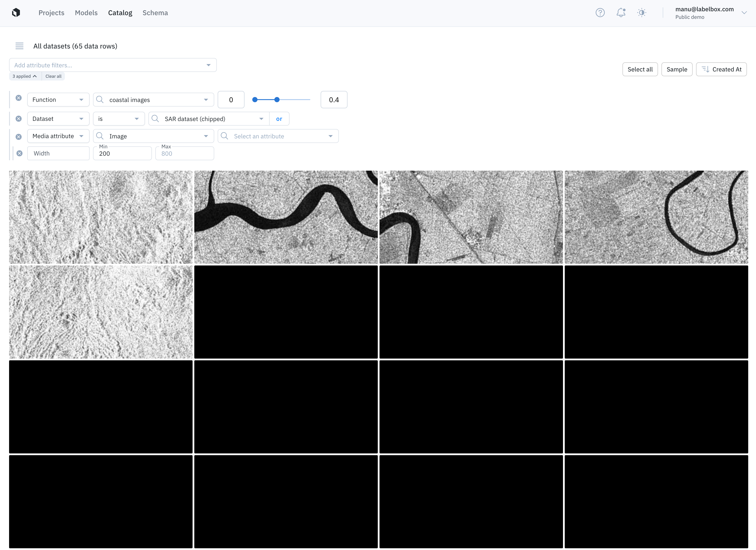Click the Labelbox logo icon

tap(16, 13)
